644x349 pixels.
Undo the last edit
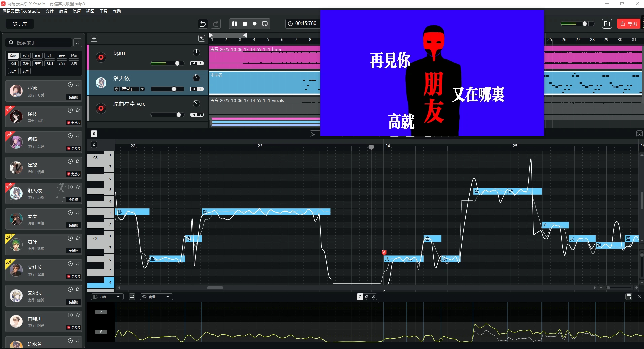[203, 24]
